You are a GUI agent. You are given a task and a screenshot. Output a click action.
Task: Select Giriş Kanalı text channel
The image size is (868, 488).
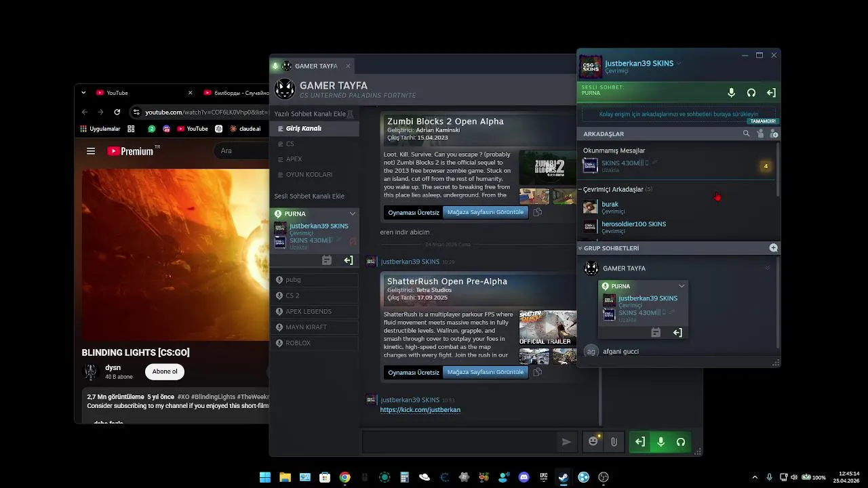(x=315, y=128)
